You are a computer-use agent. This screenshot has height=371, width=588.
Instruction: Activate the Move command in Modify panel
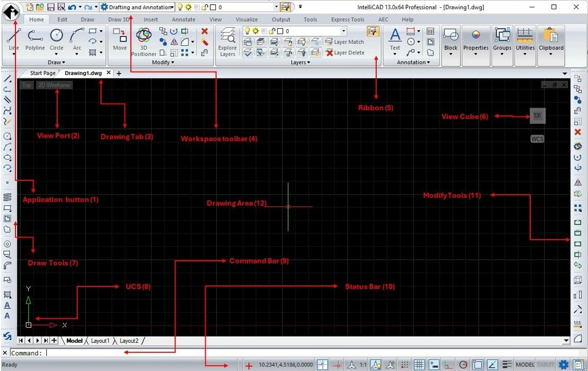click(x=120, y=40)
